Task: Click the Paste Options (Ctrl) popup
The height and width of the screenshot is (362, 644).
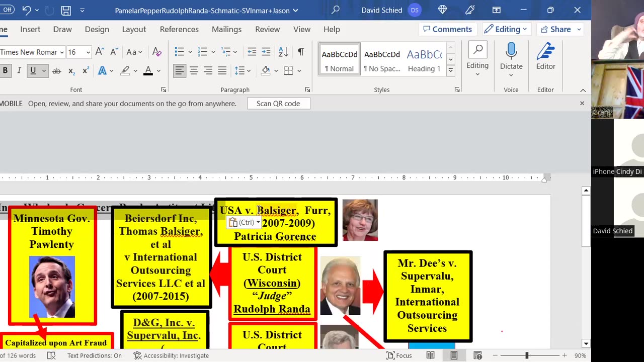Action: click(244, 222)
